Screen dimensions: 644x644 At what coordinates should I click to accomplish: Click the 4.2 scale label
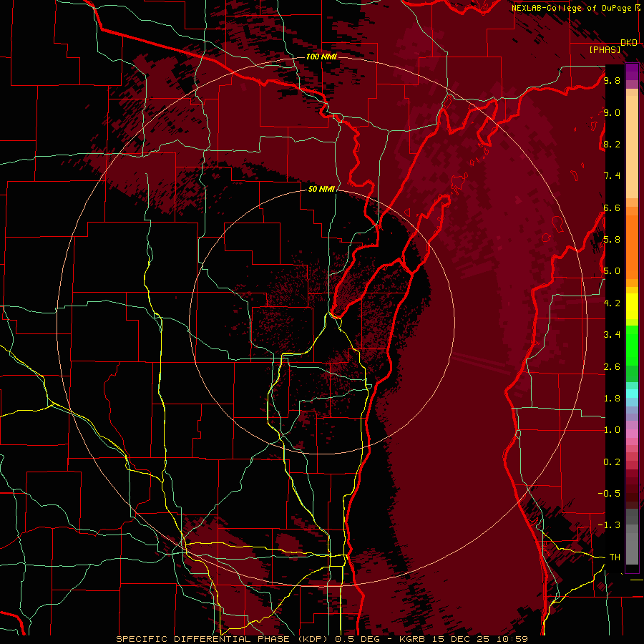(612, 303)
